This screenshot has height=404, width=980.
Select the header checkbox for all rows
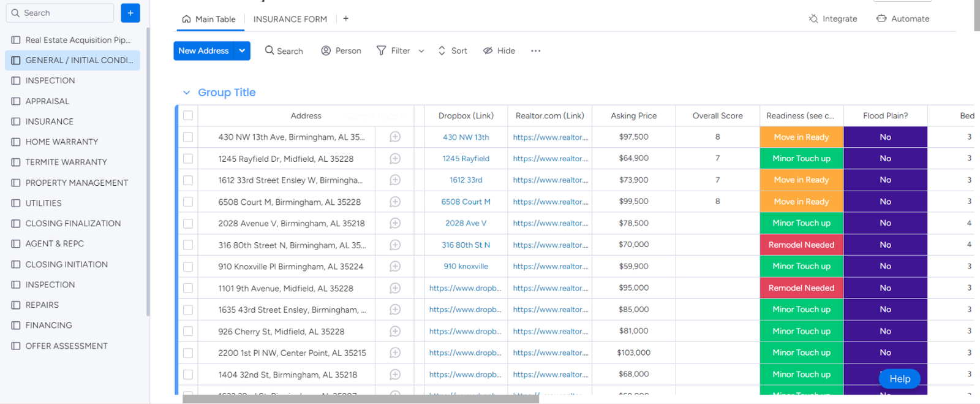pos(188,116)
